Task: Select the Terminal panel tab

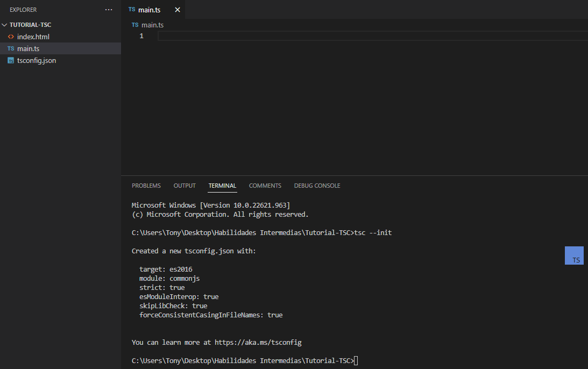Action: (222, 186)
